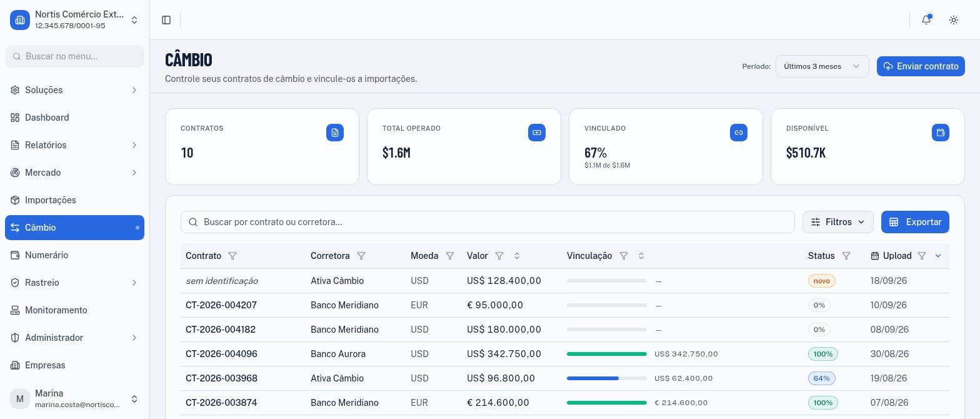The height and width of the screenshot is (419, 980).
Task: Focus the Buscar no menu field
Action: coord(74,56)
